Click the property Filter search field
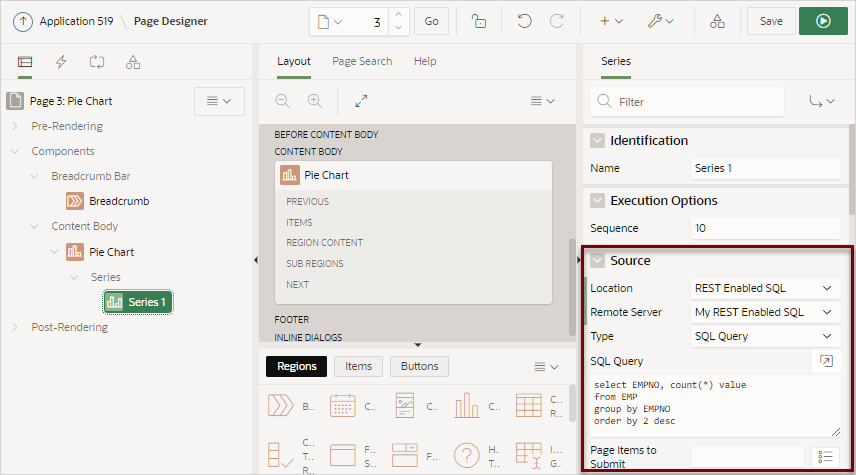 point(687,102)
